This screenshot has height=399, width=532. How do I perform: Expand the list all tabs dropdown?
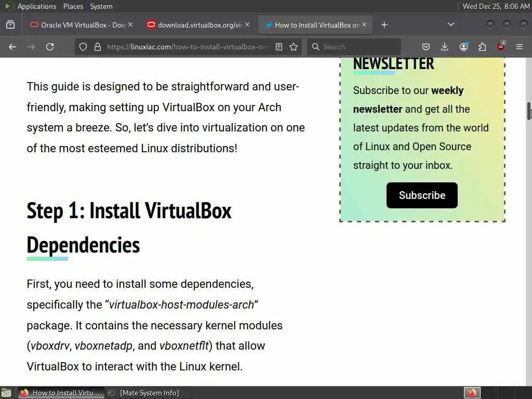click(x=451, y=25)
